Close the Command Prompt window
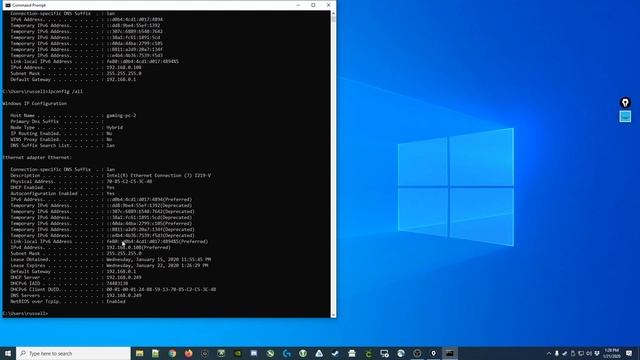640x360 pixels. tap(329, 5)
